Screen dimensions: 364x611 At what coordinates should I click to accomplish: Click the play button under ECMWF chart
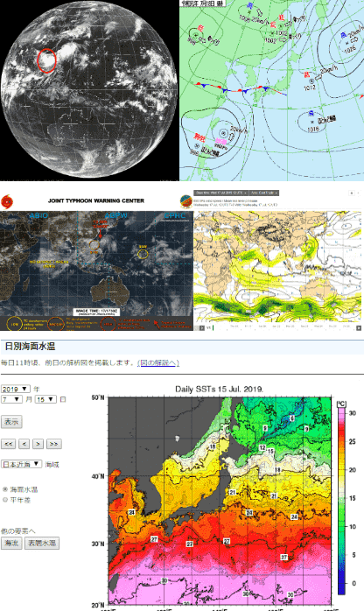click(201, 328)
